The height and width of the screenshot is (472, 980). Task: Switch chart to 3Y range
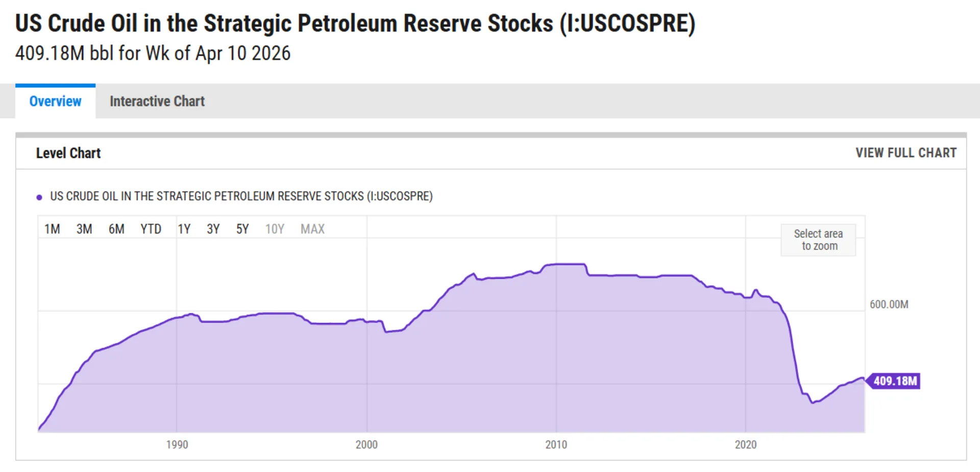click(213, 229)
